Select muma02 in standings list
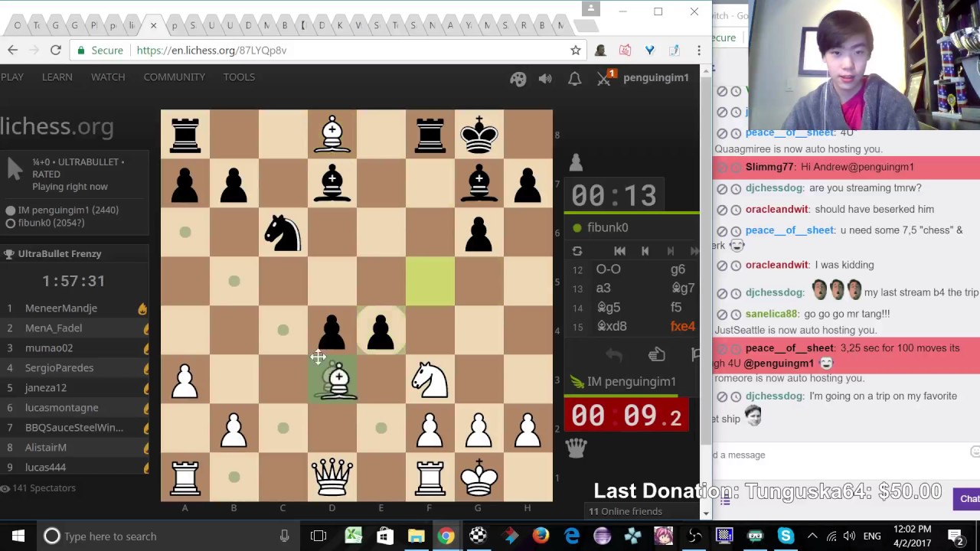 pos(49,347)
